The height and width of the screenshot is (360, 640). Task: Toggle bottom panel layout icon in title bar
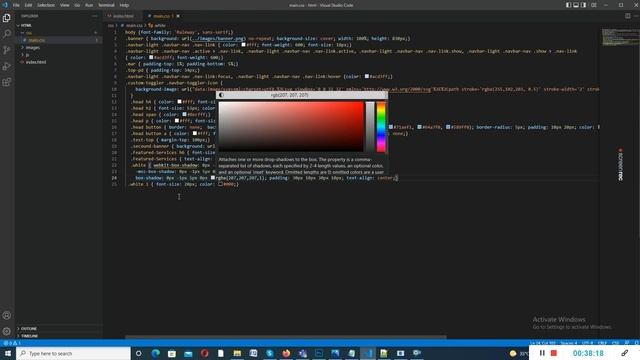[576, 5]
